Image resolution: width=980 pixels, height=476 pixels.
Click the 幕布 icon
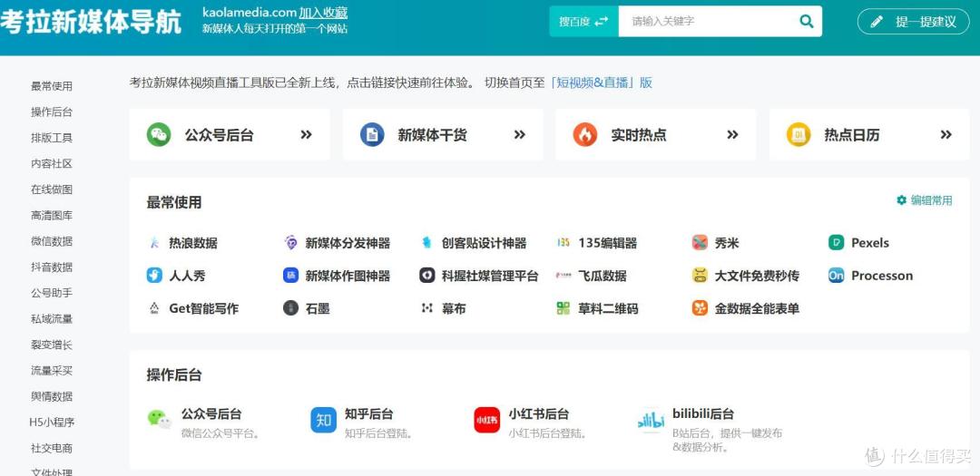[x=426, y=308]
